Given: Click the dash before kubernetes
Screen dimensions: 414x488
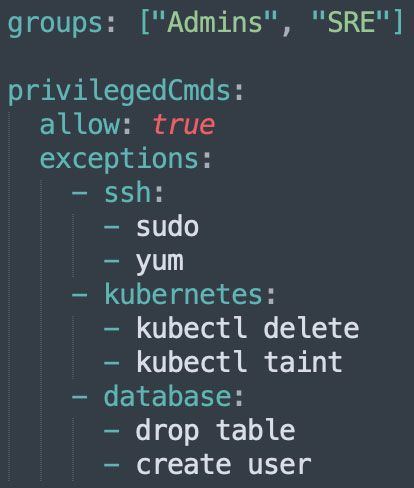Looking at the screenshot, I should point(80,294).
